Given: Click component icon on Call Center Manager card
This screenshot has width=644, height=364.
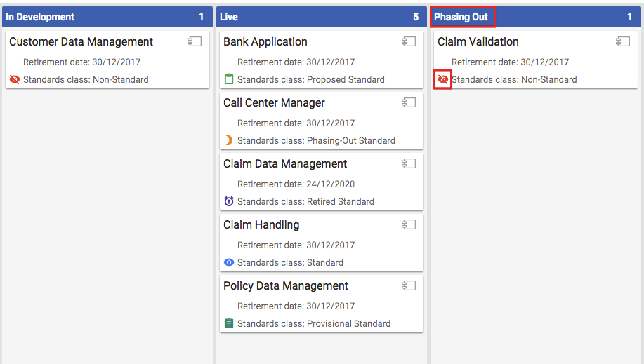Looking at the screenshot, I should (409, 102).
